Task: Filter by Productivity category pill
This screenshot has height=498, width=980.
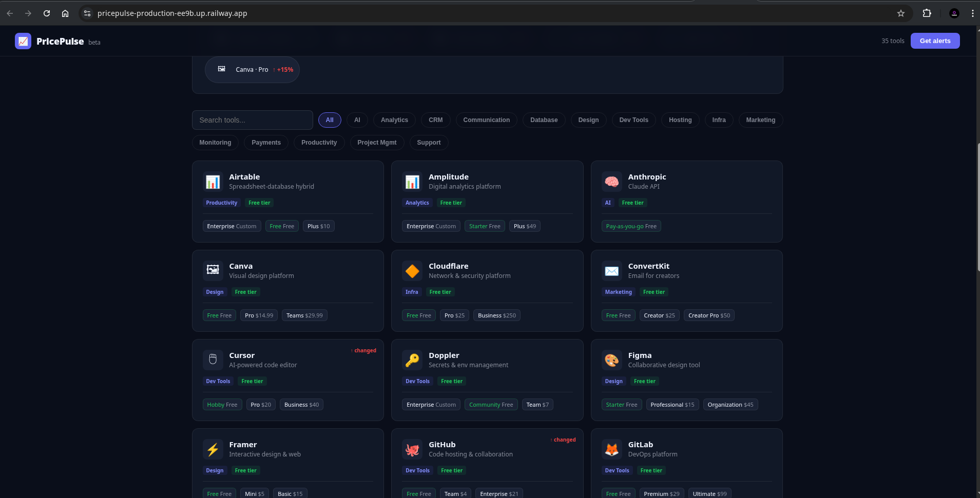Action: point(319,143)
